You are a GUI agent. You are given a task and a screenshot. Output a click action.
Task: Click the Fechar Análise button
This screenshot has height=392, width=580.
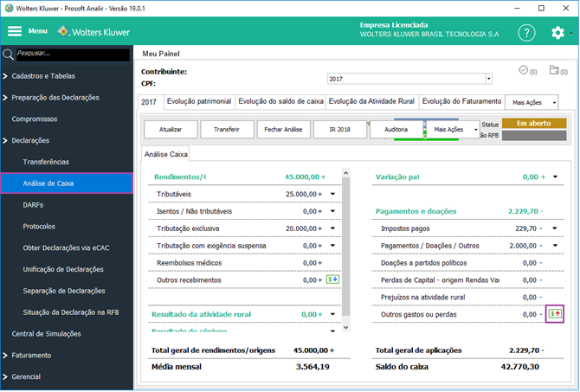pos(283,130)
